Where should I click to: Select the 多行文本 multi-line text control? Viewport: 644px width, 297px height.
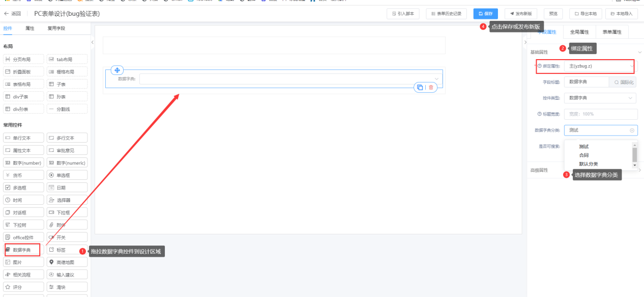tap(67, 138)
